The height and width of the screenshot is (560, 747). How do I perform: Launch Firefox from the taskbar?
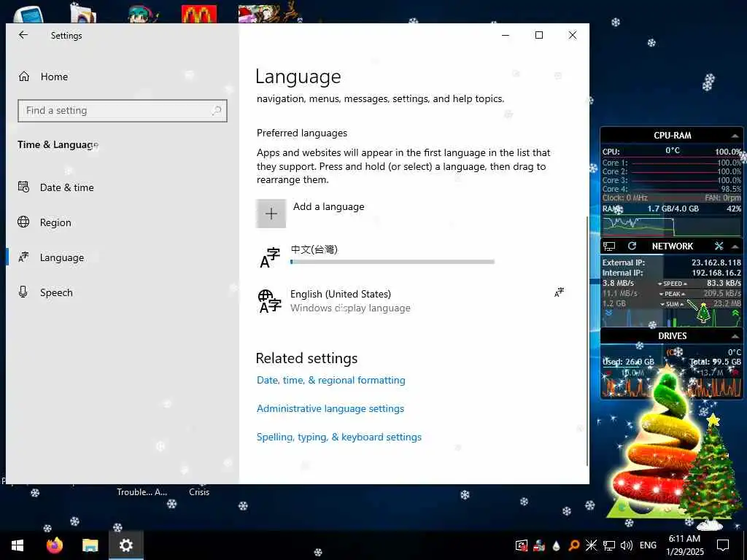[54, 545]
